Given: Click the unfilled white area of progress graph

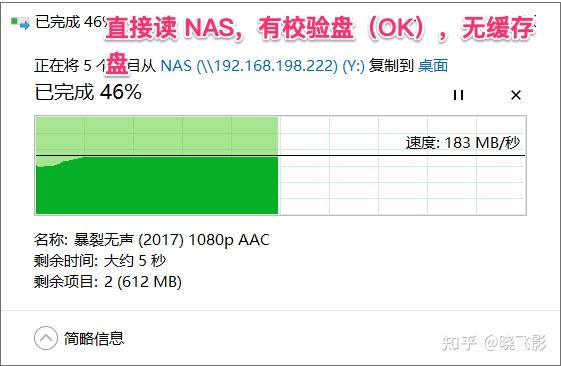Looking at the screenshot, I should (x=402, y=165).
